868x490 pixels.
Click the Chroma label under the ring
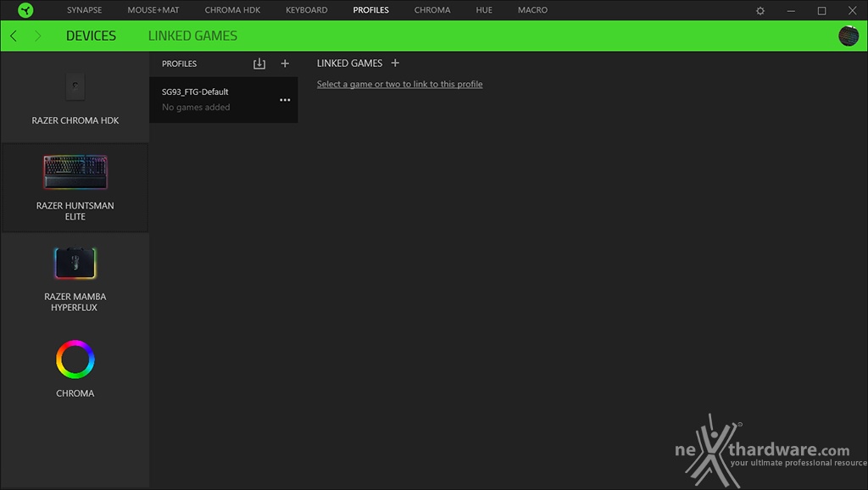(75, 393)
